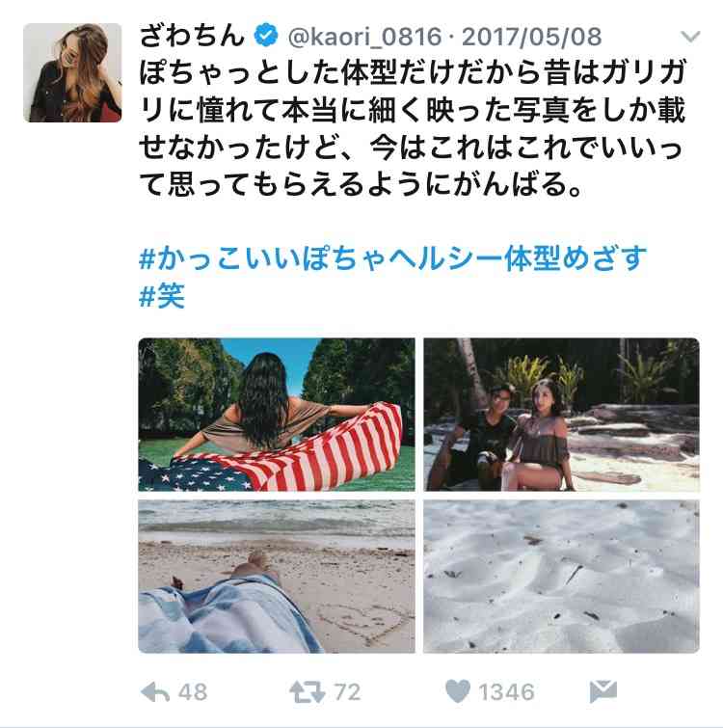Image resolution: width=723 pixels, height=728 pixels.
Task: Open the American flag towel photo
Action: (x=277, y=415)
